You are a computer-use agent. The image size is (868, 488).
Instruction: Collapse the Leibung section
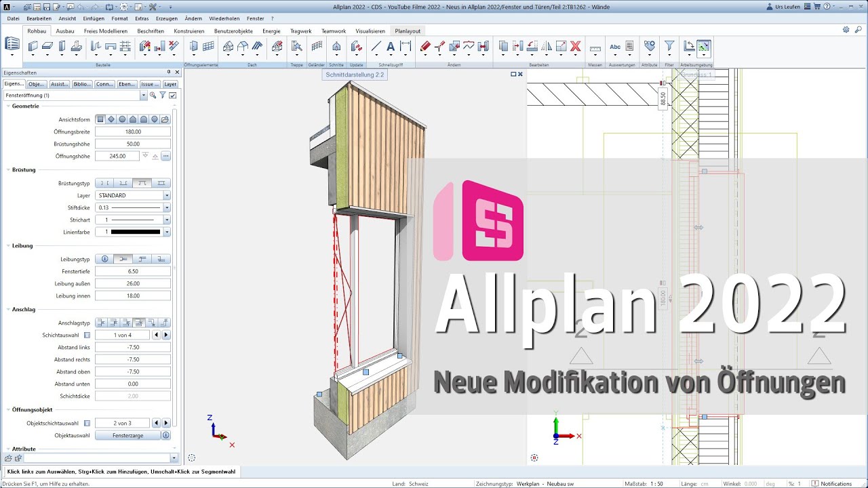(8, 245)
